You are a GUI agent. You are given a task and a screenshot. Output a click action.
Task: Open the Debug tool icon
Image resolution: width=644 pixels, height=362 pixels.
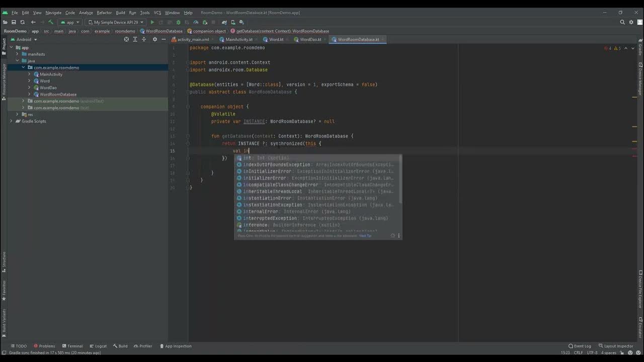tap(178, 22)
